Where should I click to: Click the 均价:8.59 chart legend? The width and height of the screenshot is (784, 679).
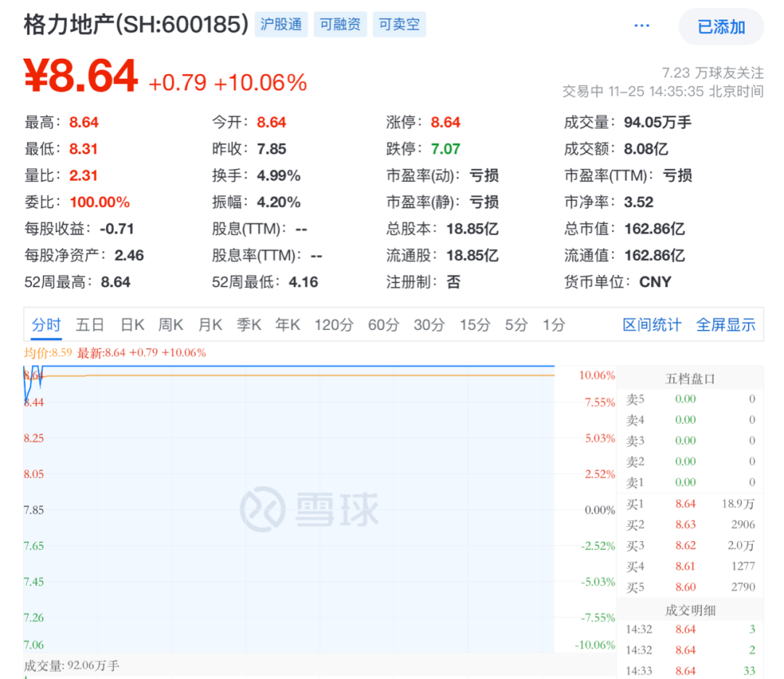coord(48,353)
